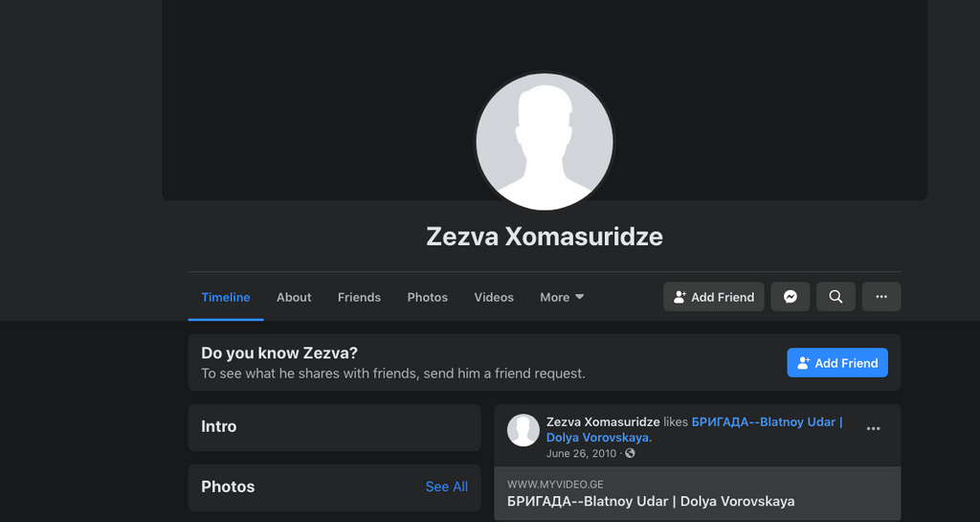Select the Videos tab
The image size is (980, 522).
click(x=494, y=298)
